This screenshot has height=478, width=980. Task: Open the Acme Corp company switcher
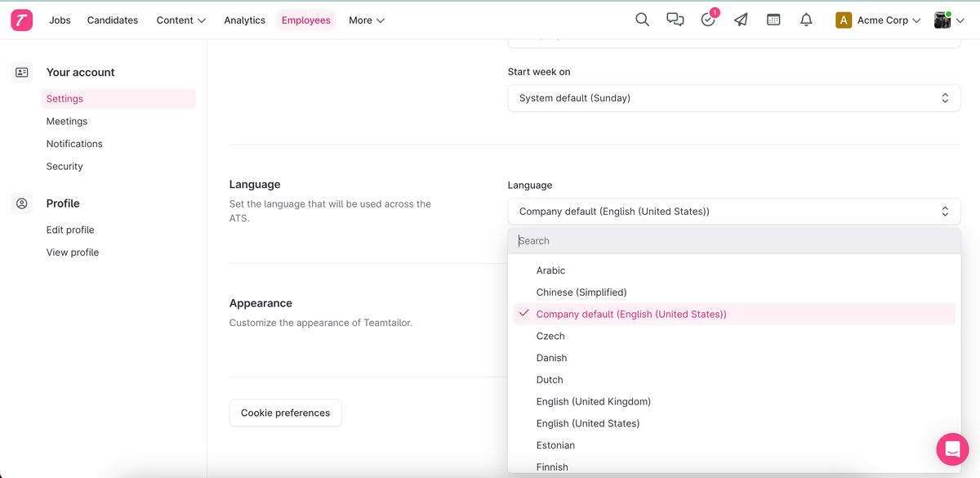pyautogui.click(x=878, y=20)
